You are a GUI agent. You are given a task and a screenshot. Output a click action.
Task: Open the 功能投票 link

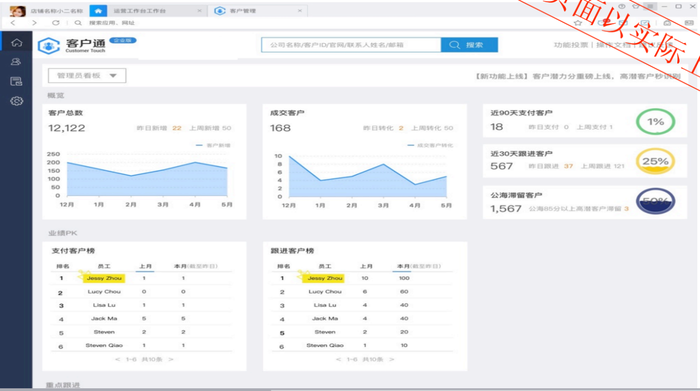click(571, 45)
